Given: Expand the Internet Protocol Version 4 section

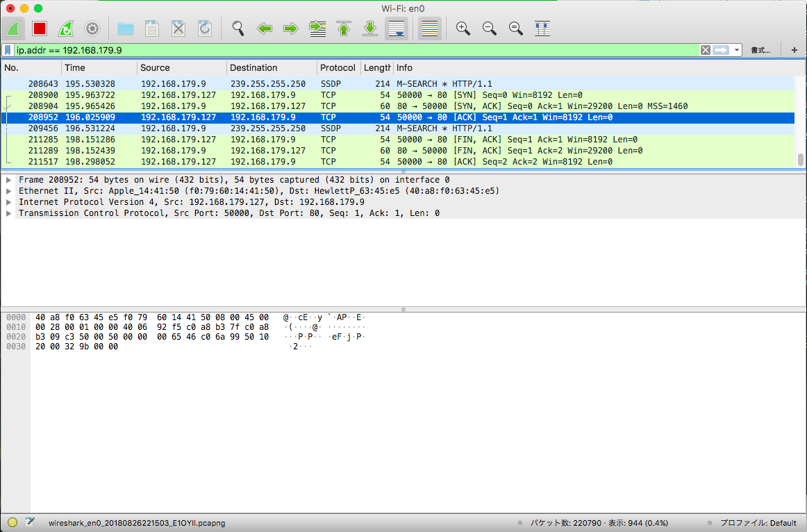Looking at the screenshot, I should (x=8, y=202).
